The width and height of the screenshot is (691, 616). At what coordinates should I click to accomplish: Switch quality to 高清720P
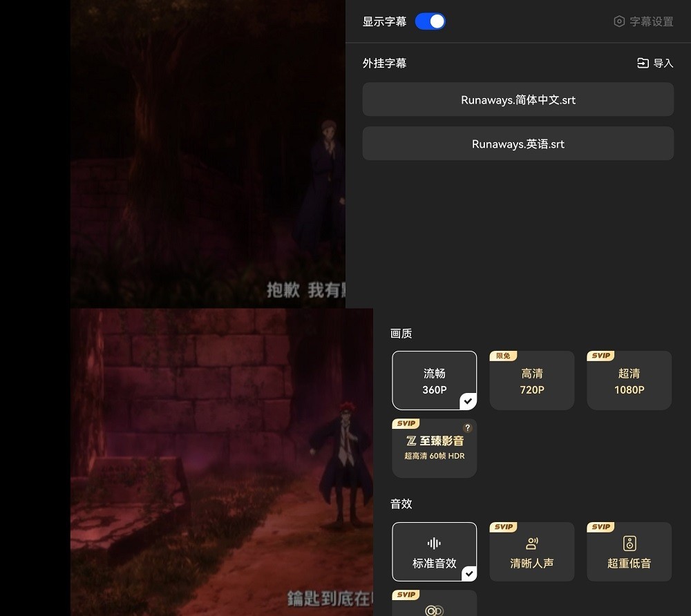532,381
